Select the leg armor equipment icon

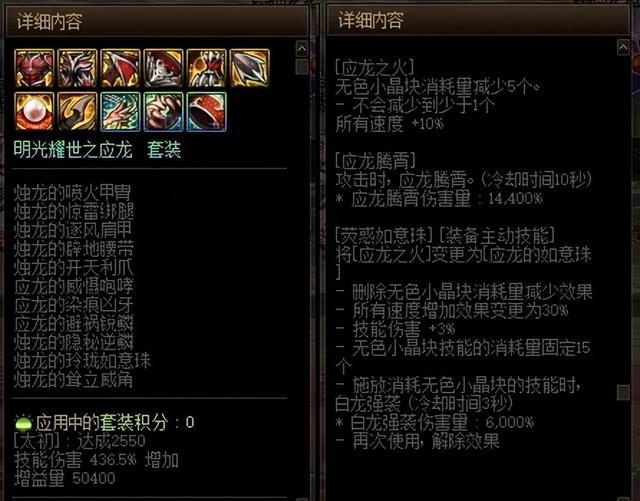(77, 68)
